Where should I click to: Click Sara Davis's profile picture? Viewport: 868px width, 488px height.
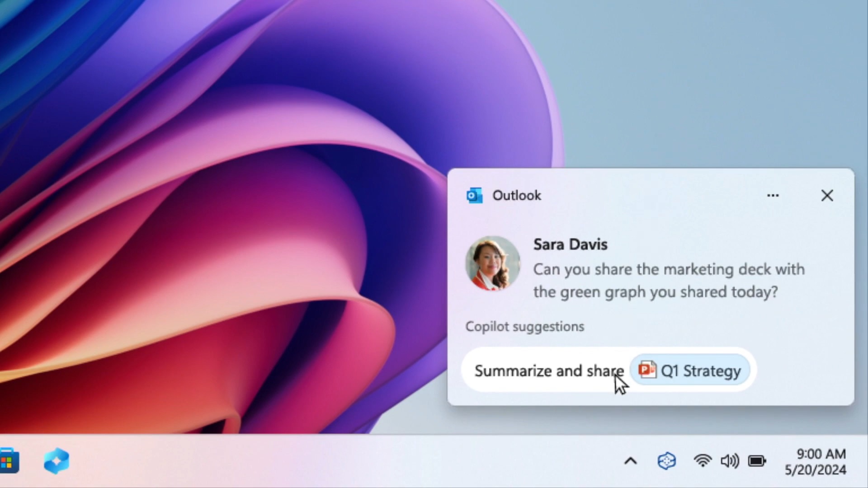[x=493, y=263]
